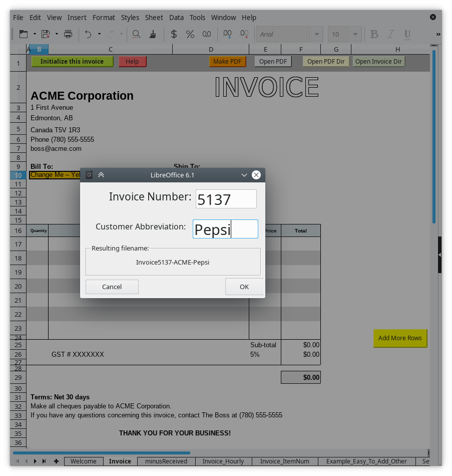The height and width of the screenshot is (476, 452).
Task: Click the font size box showing 10
Action: point(338,34)
